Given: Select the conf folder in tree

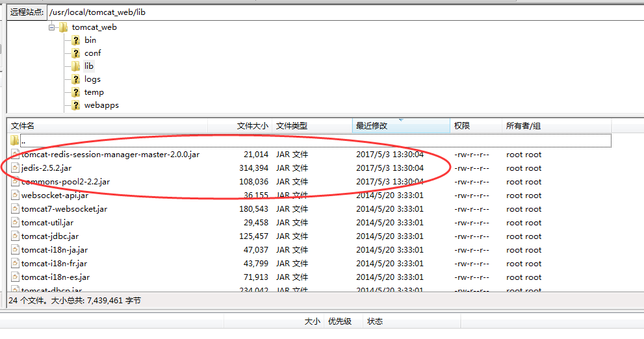Looking at the screenshot, I should (x=92, y=53).
